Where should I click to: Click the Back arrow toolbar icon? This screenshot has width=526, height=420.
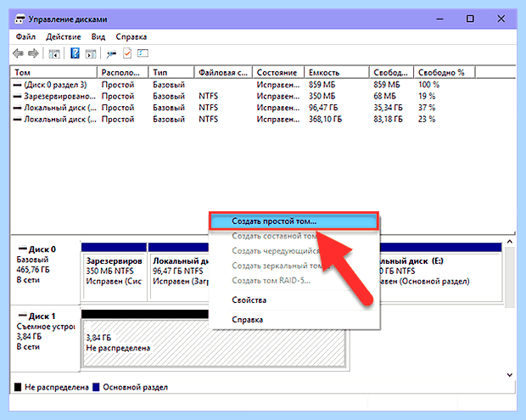tap(18, 53)
